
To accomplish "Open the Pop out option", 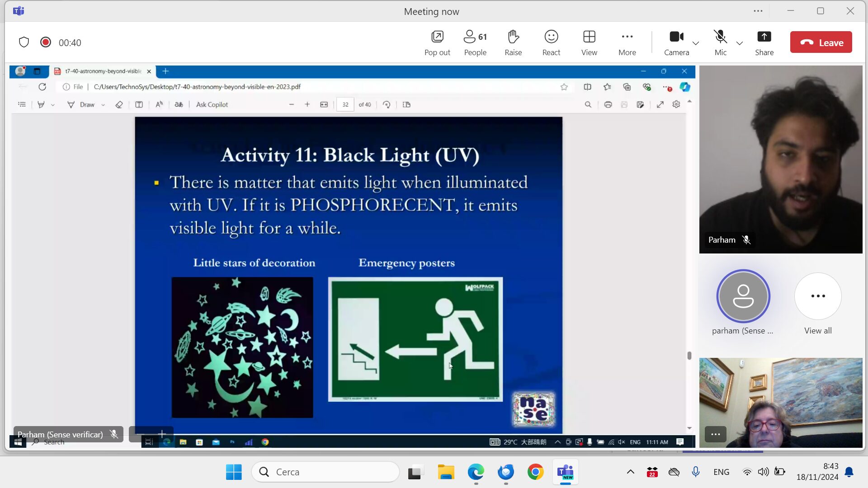I will click(x=437, y=43).
